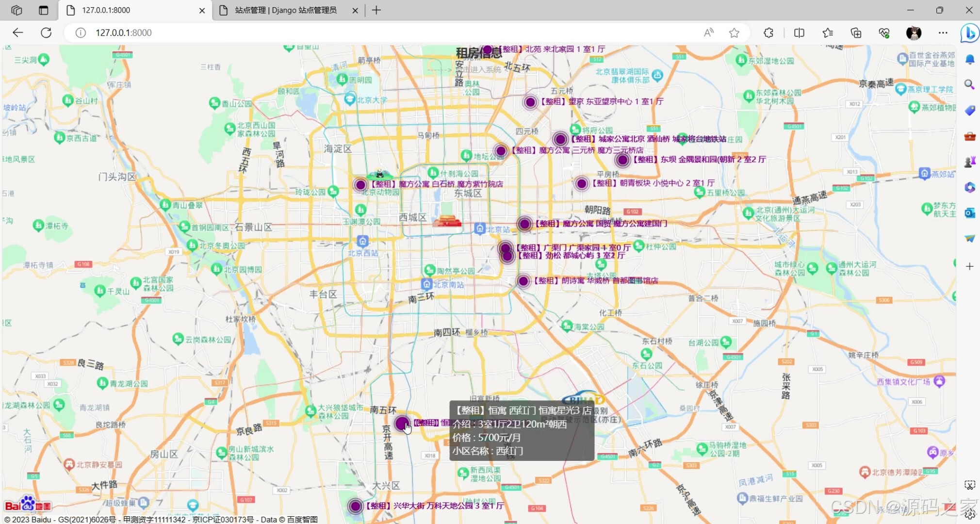Viewport: 980px width, 524px height.
Task: Activate the Read aloud icon
Action: click(709, 33)
